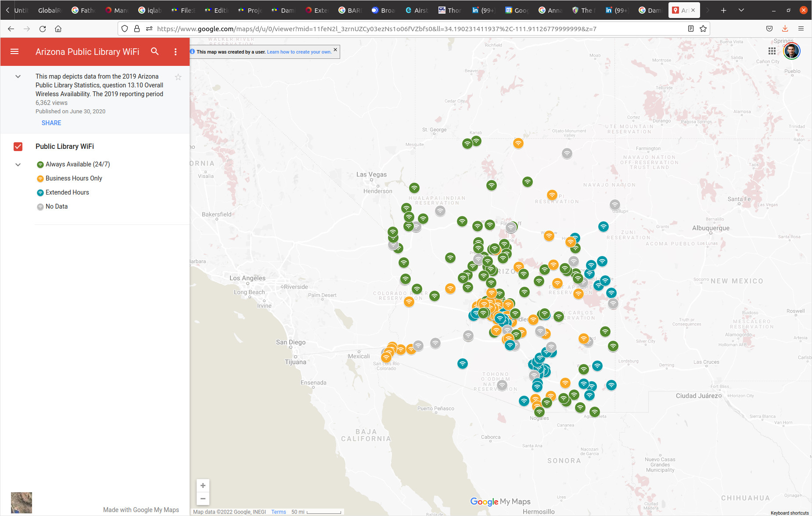
Task: Click the search magnifier icon
Action: coord(154,51)
